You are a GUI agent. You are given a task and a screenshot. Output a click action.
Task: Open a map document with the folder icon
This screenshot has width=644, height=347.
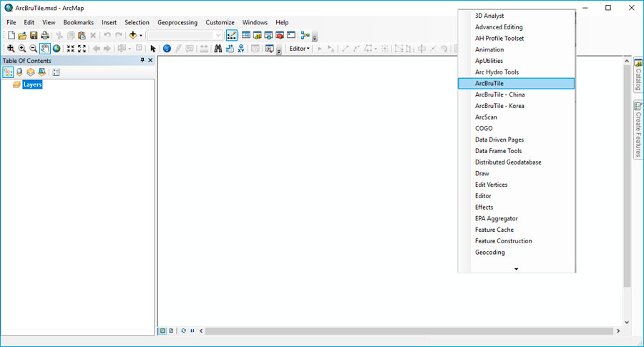pyautogui.click(x=23, y=36)
